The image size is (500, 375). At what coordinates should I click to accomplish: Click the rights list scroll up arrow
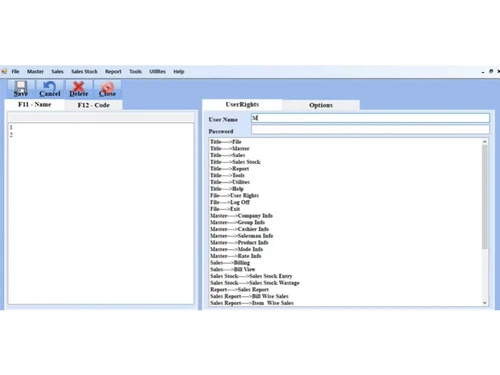pos(485,142)
